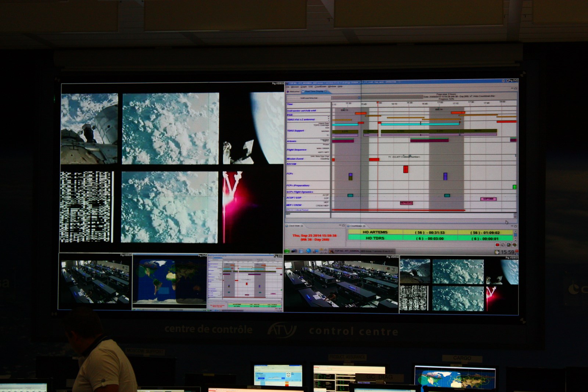Click the taskbar clock showing 15:59
The image size is (588, 392).
(x=507, y=252)
